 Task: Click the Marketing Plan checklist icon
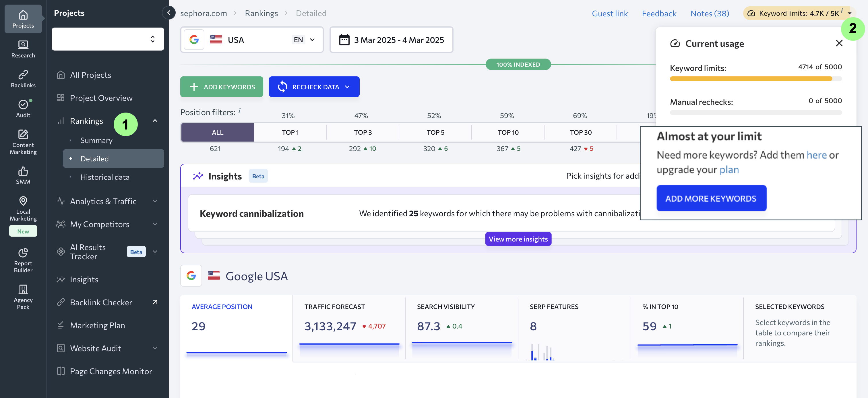click(x=61, y=325)
